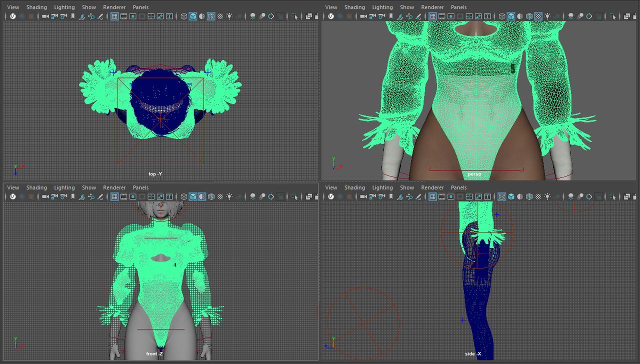Image resolution: width=640 pixels, height=364 pixels.
Task: Open Renderer menu in side view panel
Action: click(432, 187)
